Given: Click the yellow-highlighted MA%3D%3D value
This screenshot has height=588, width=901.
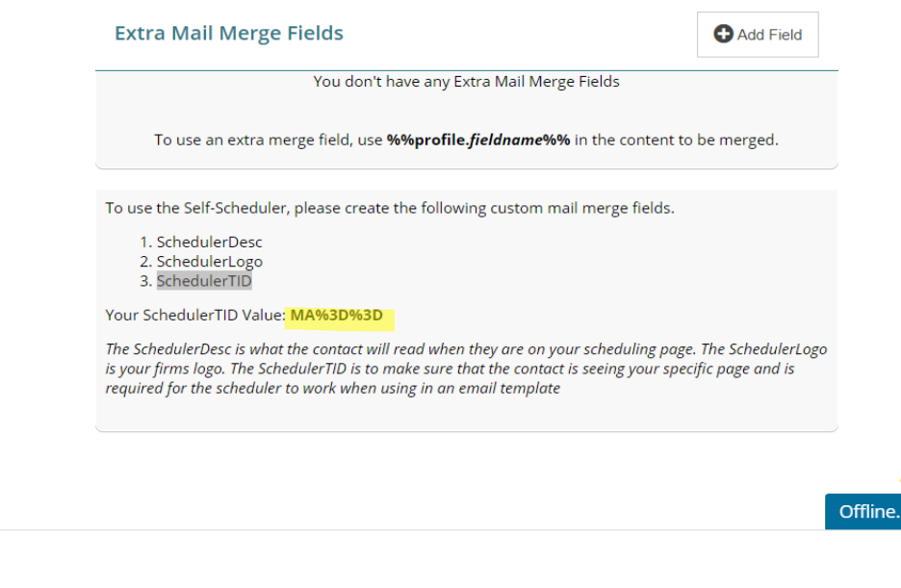Looking at the screenshot, I should click(336, 315).
